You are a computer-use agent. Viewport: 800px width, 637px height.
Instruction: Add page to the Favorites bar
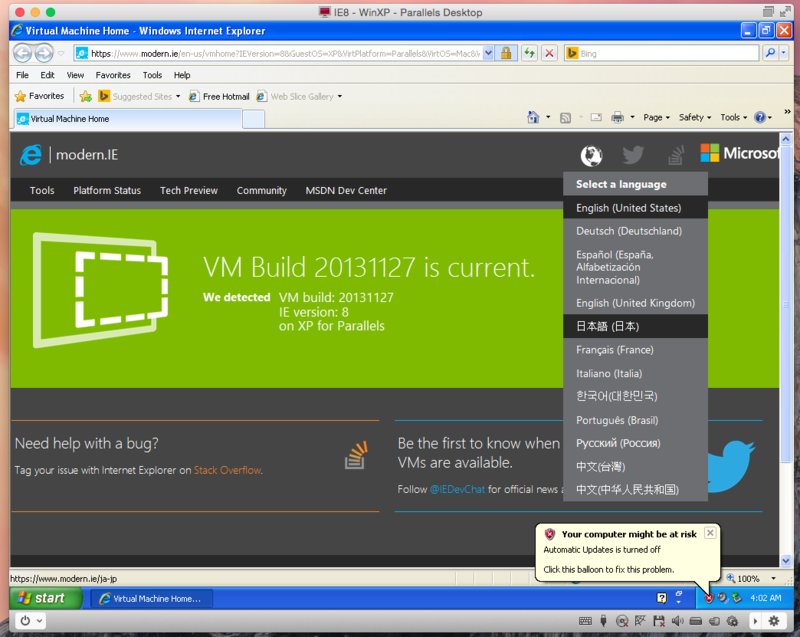[86, 96]
